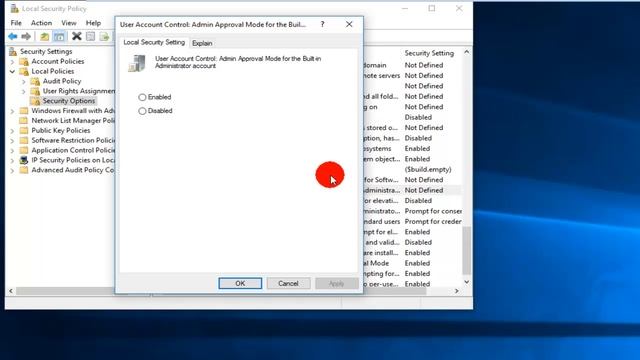Expand the Software Restriction Policies node
The image size is (640, 360).
[x=12, y=141]
